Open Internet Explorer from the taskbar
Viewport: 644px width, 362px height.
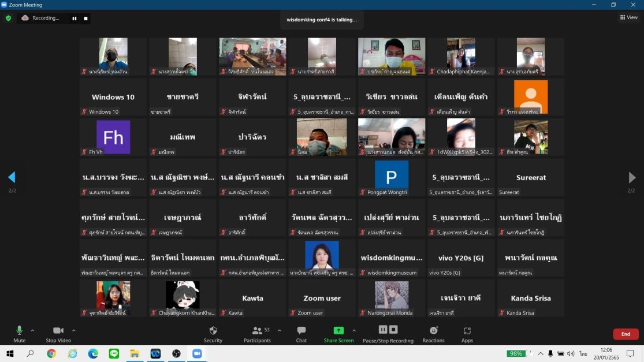(x=72, y=353)
